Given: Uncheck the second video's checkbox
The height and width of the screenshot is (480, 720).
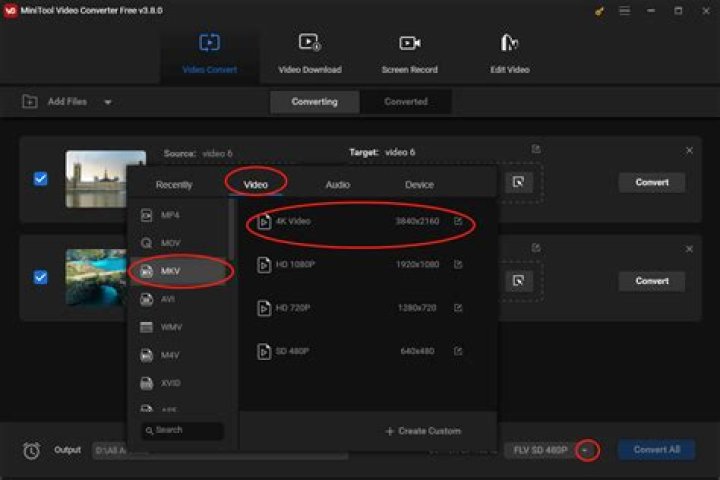Looking at the screenshot, I should pyautogui.click(x=41, y=277).
